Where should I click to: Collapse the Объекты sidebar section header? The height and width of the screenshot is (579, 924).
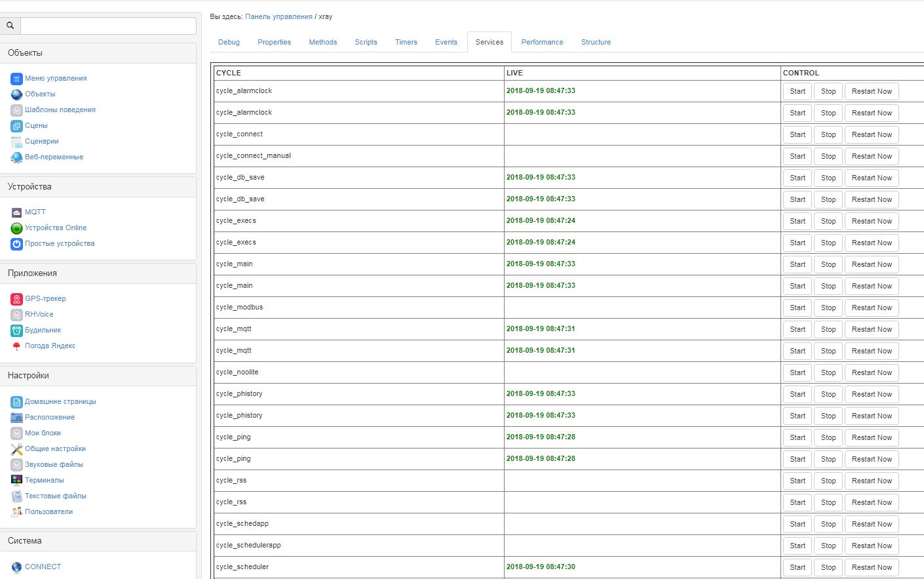(98, 53)
